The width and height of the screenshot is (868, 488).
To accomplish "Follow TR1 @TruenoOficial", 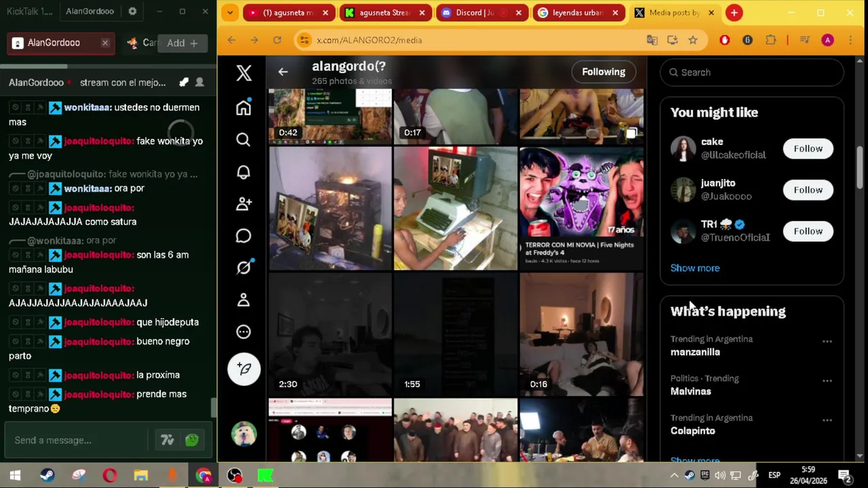I will pyautogui.click(x=808, y=231).
